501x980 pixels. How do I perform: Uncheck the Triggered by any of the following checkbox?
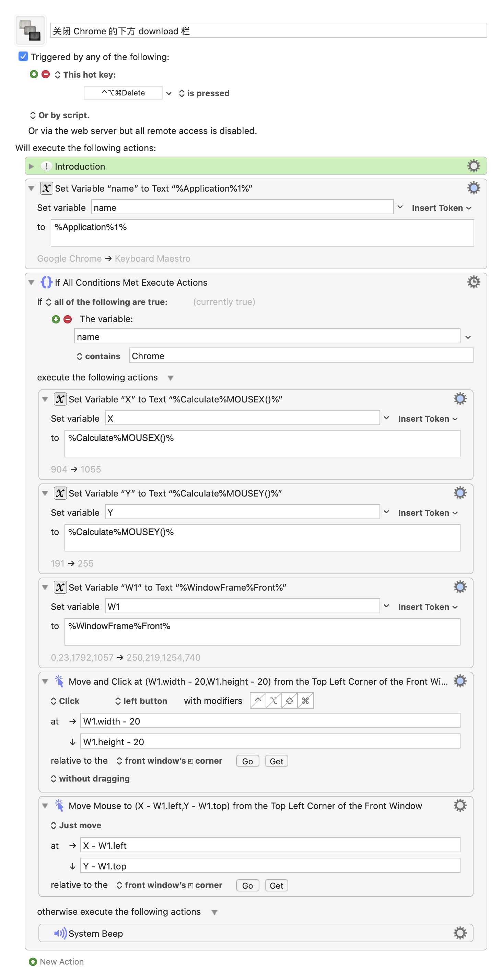click(x=23, y=56)
